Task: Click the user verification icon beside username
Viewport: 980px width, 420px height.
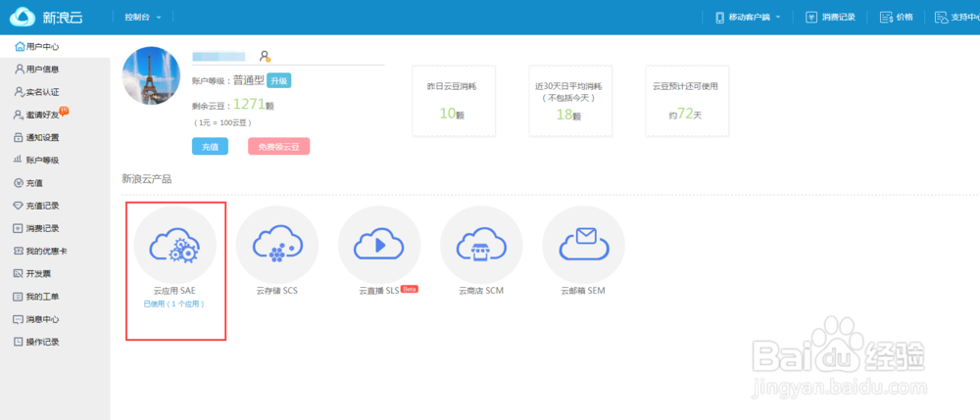Action: tap(265, 56)
